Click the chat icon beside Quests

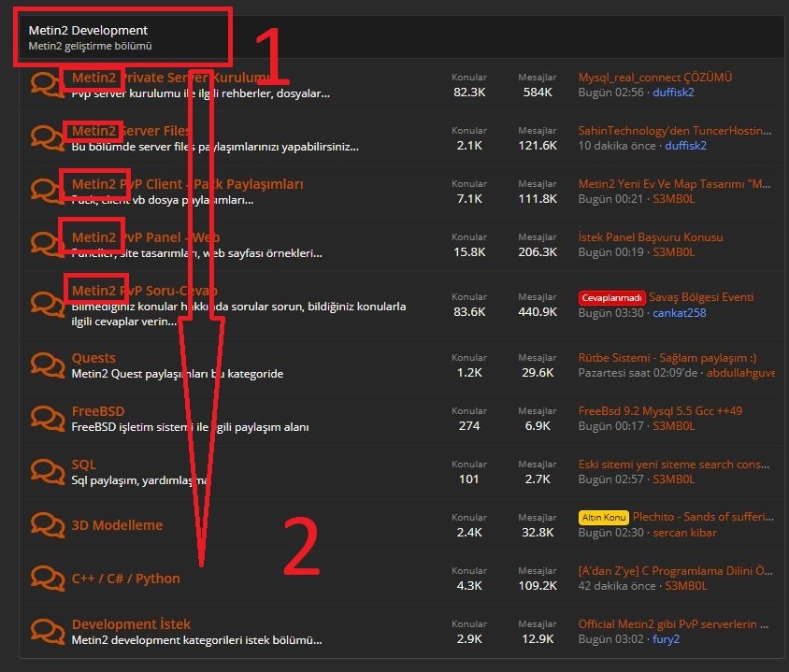(48, 365)
